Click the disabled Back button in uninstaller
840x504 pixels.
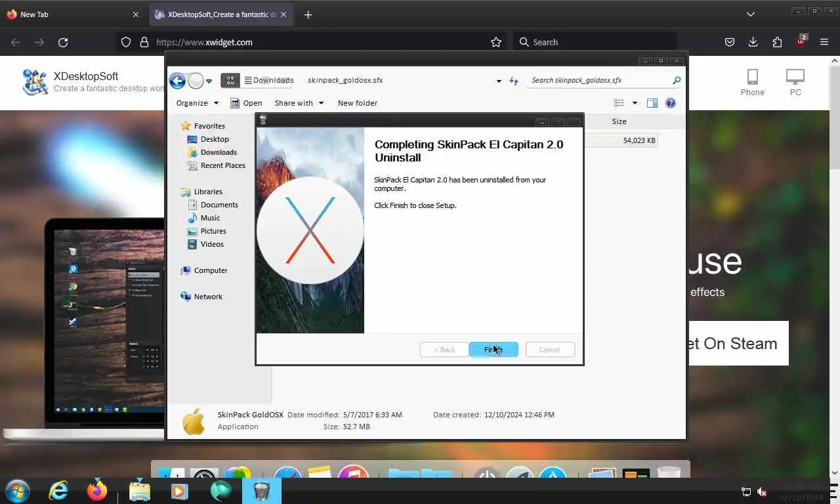point(444,350)
